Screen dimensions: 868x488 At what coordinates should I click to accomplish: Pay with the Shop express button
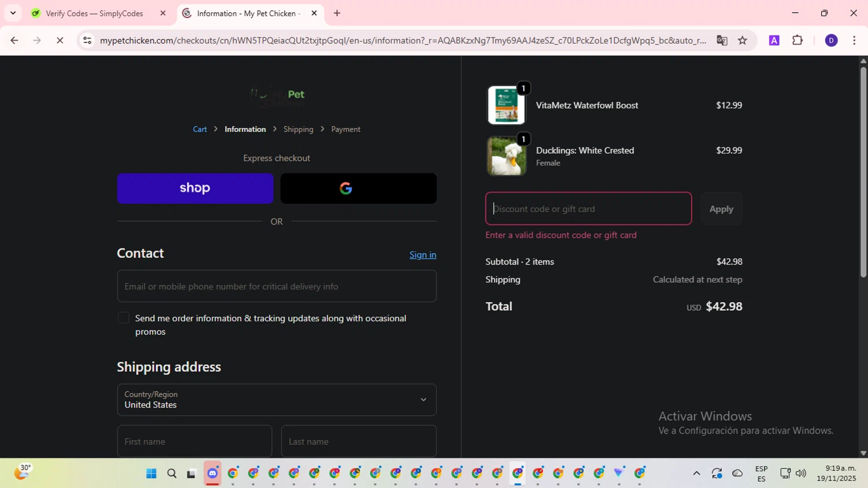click(x=195, y=188)
